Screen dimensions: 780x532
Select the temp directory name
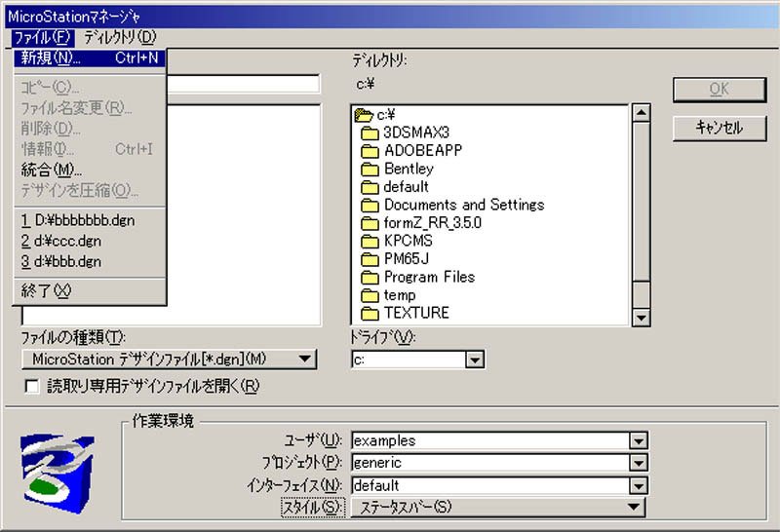click(x=400, y=295)
